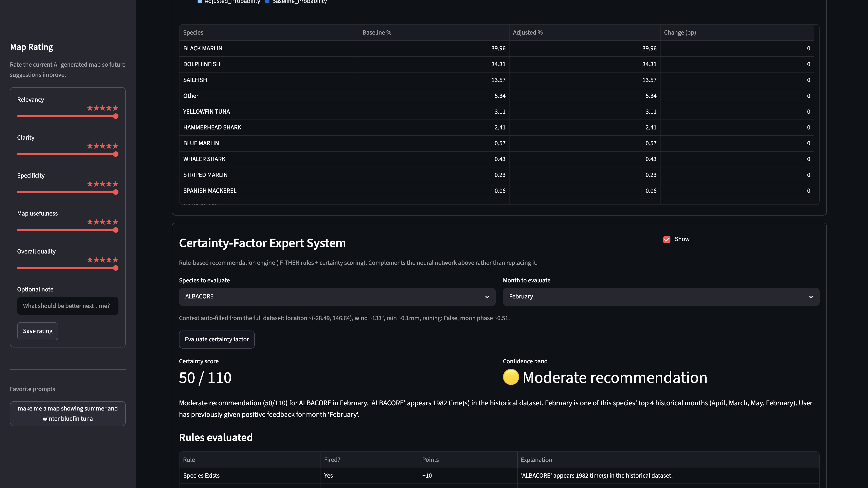
Task: Sort by the Adjusted % column header
Action: click(x=585, y=33)
